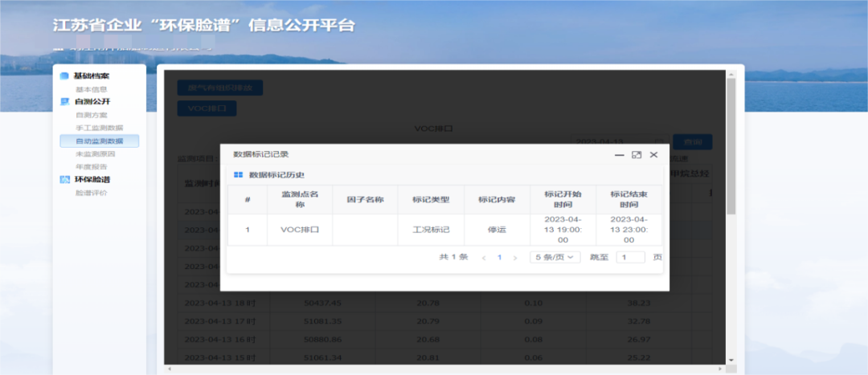
Task: Go to previous page with left arrow
Action: click(484, 258)
